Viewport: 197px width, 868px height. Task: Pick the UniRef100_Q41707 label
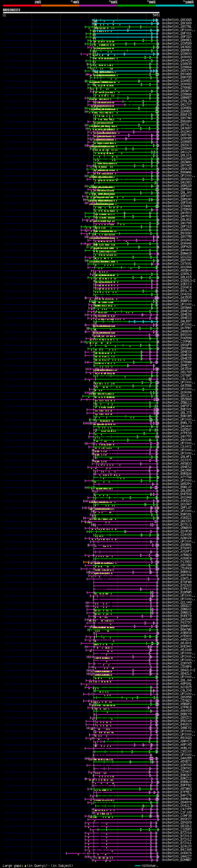(x=177, y=104)
